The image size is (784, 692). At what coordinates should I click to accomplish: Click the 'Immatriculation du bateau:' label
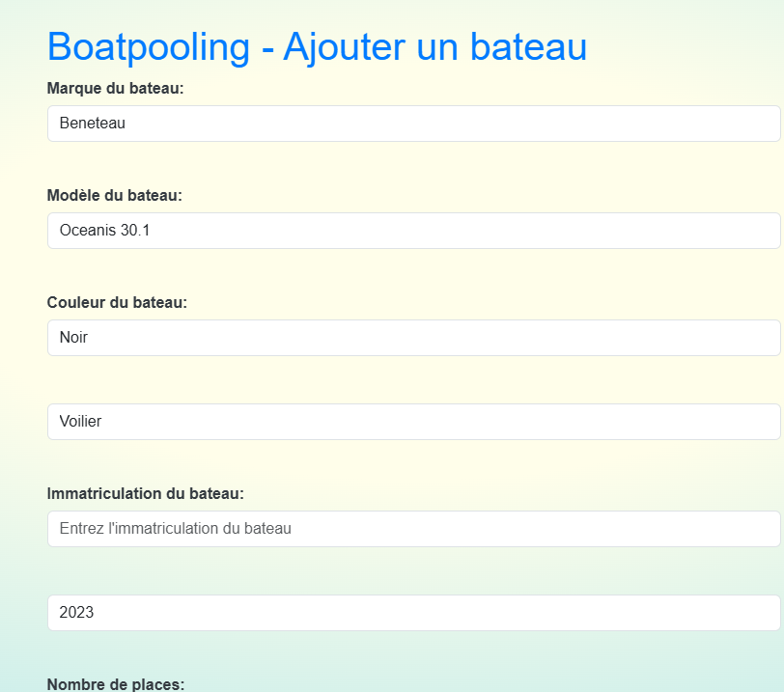[x=146, y=493]
